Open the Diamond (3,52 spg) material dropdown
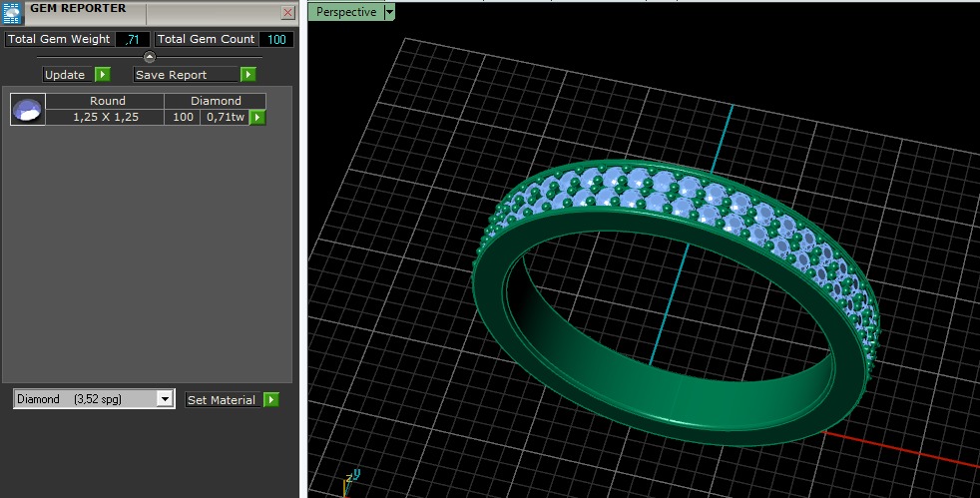The height and width of the screenshot is (498, 980). 95,398
